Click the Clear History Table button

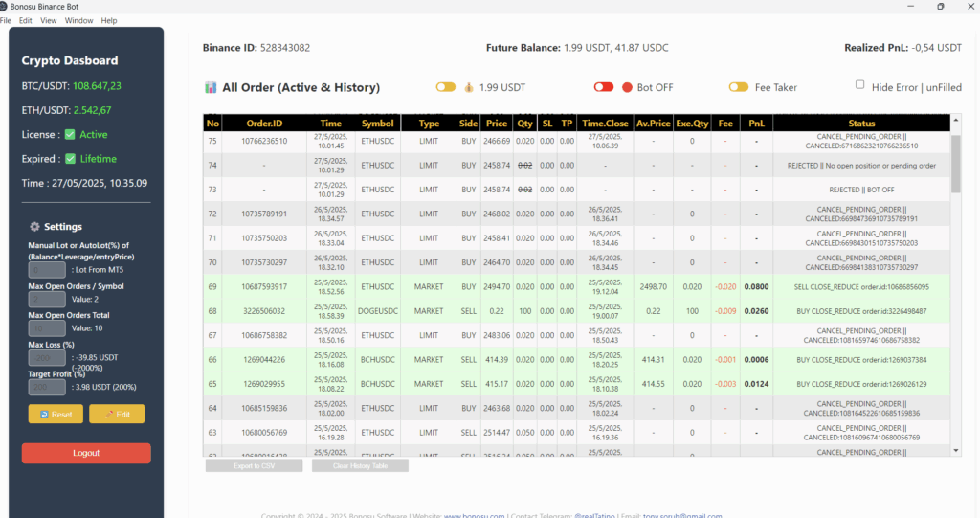[x=360, y=466]
